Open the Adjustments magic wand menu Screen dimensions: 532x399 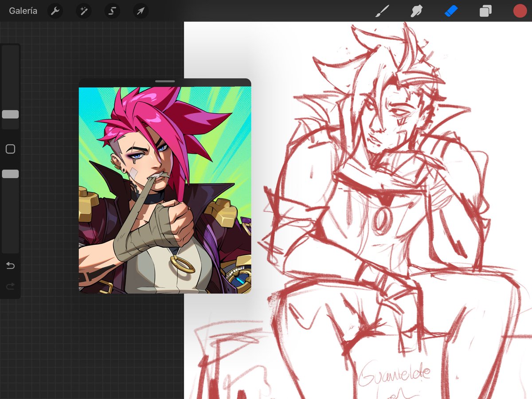(x=84, y=11)
